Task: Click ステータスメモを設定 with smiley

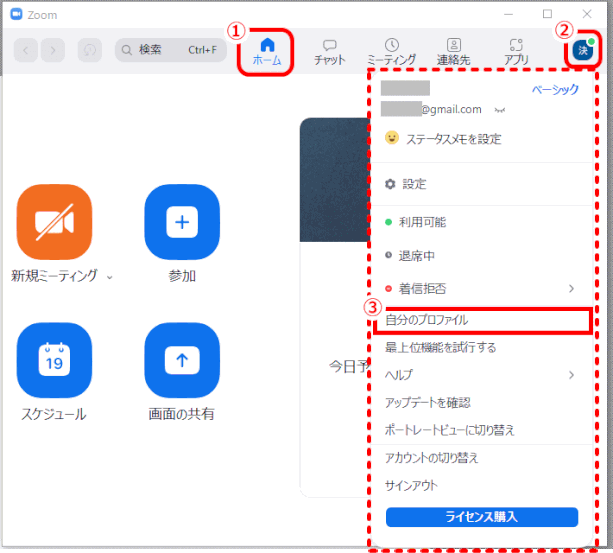Action: (x=443, y=139)
